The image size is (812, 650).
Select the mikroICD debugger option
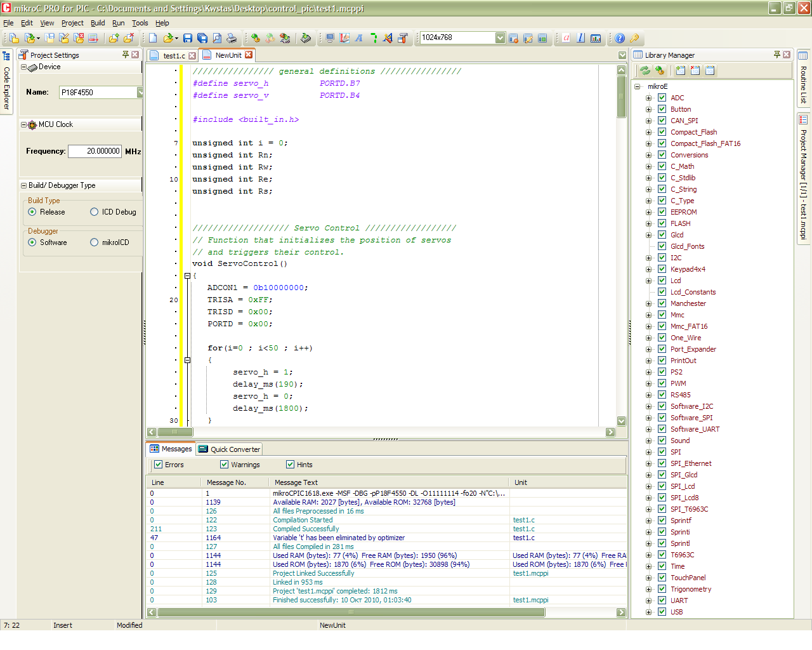click(x=94, y=242)
